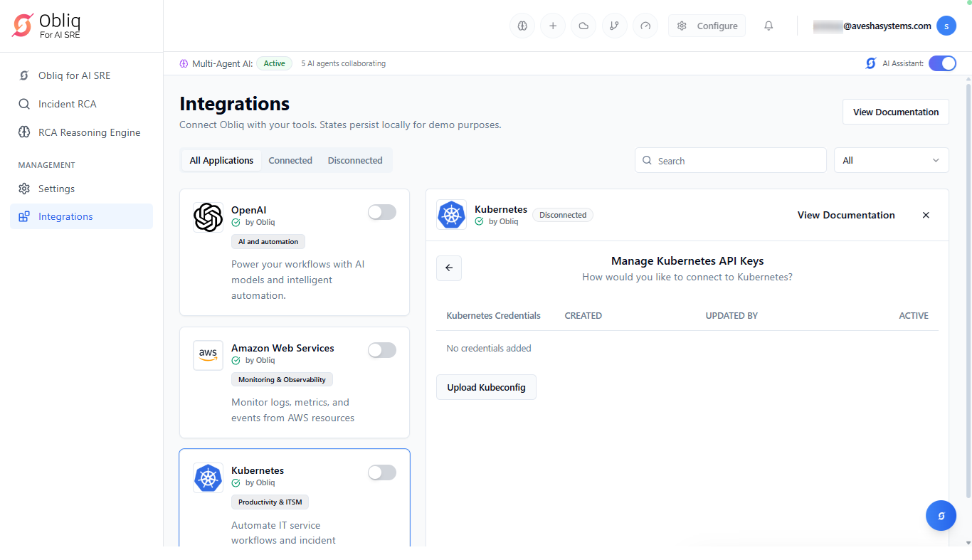This screenshot has width=972, height=560.
Task: Click the Upload Kubeconfig button
Action: (x=486, y=388)
